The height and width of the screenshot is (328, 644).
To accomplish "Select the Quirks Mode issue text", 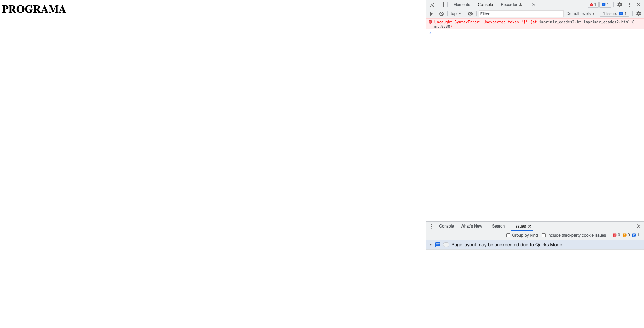I will pyautogui.click(x=507, y=245).
